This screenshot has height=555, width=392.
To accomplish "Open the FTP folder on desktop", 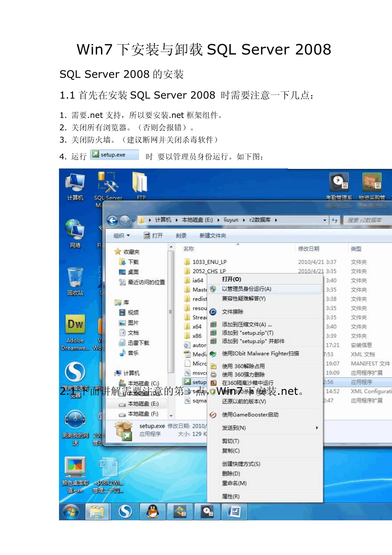I will point(141,187).
